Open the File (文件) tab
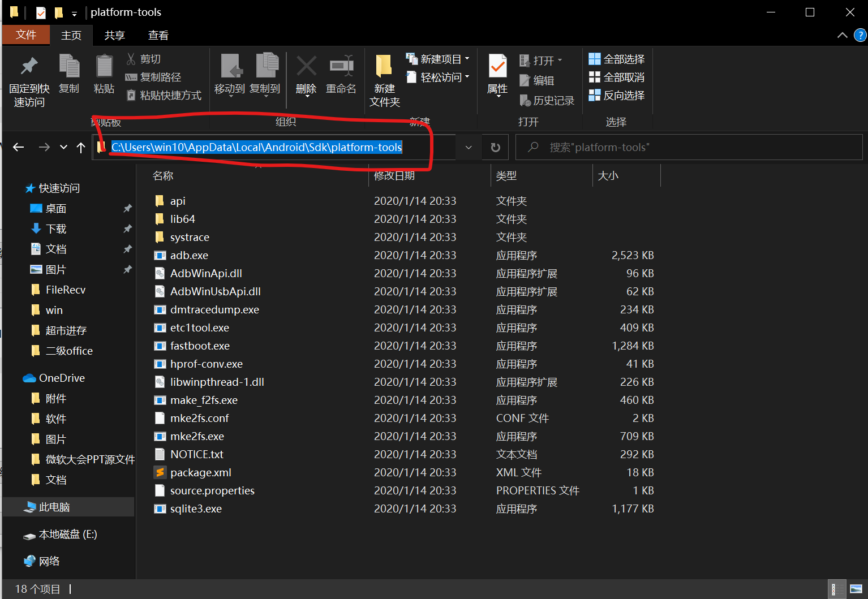 (26, 35)
